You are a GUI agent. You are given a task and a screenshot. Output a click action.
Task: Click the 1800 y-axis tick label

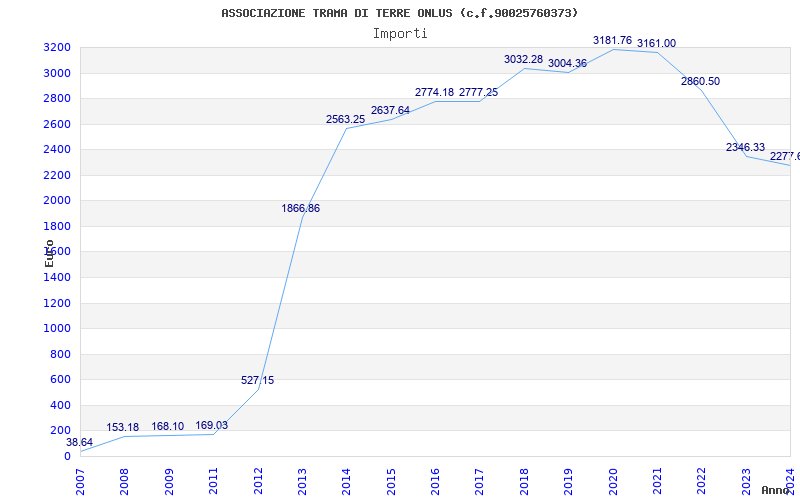coord(57,226)
